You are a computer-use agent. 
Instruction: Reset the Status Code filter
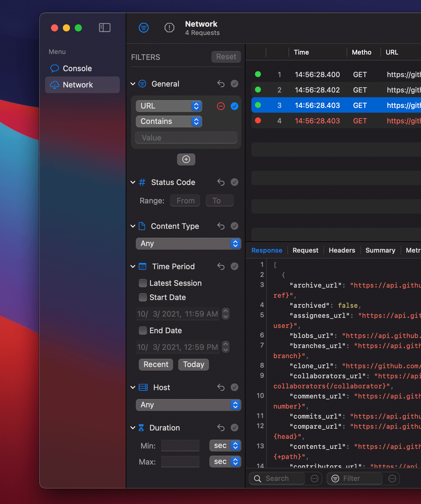coord(221,182)
